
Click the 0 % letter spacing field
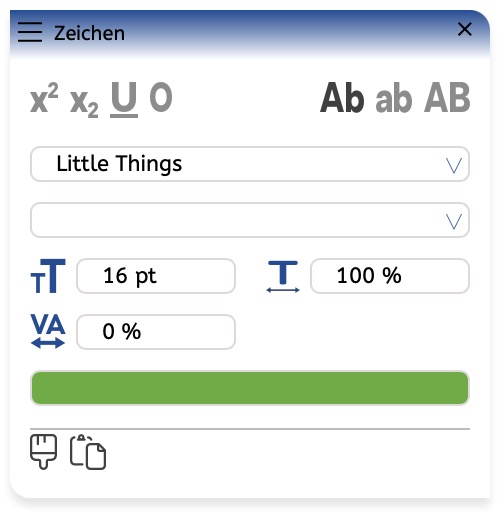pos(156,332)
